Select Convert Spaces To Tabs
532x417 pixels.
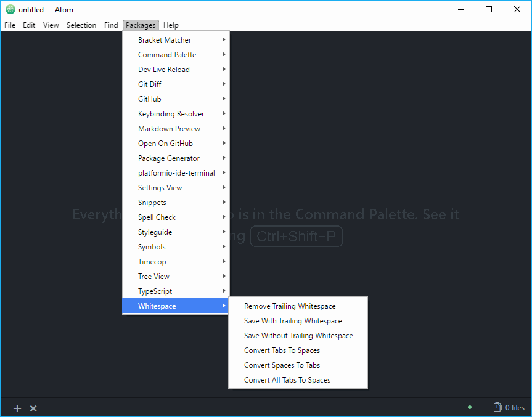point(282,365)
